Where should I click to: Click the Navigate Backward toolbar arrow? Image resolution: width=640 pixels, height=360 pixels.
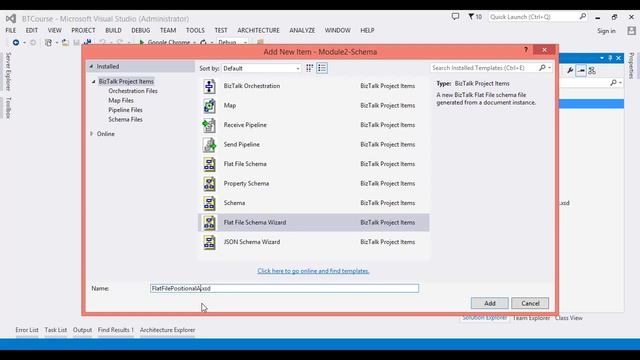[x=16, y=42]
